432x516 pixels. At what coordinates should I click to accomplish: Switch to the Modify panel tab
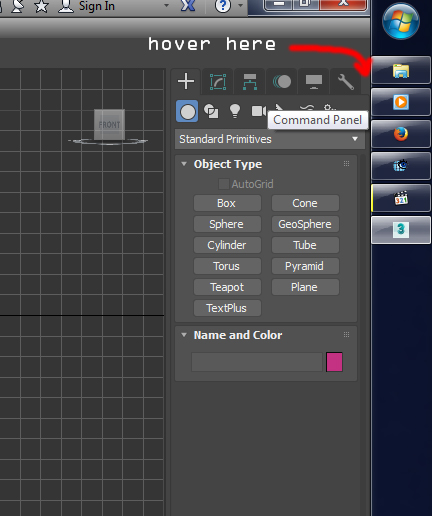pos(218,82)
